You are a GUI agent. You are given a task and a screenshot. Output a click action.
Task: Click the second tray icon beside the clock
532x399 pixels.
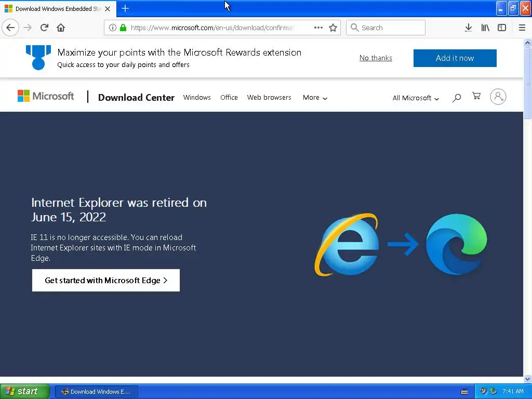pos(494,391)
